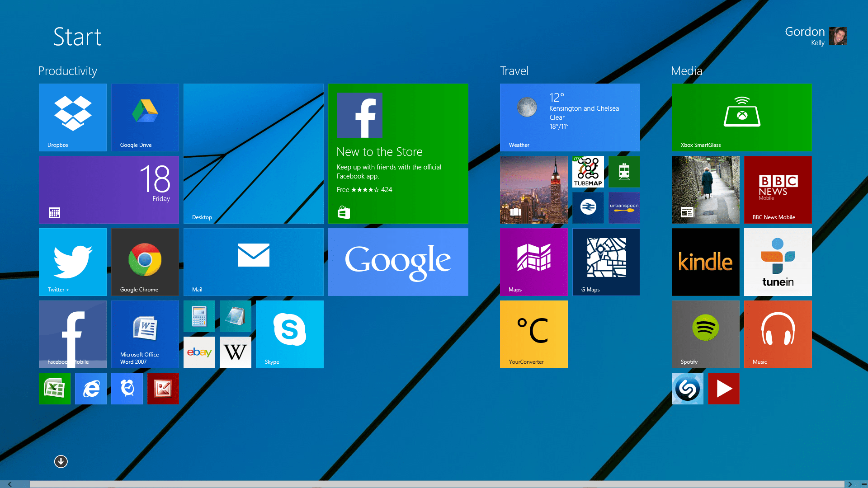This screenshot has width=868, height=488.
Task: Launch Xbox SmartGlass
Action: pyautogui.click(x=741, y=117)
